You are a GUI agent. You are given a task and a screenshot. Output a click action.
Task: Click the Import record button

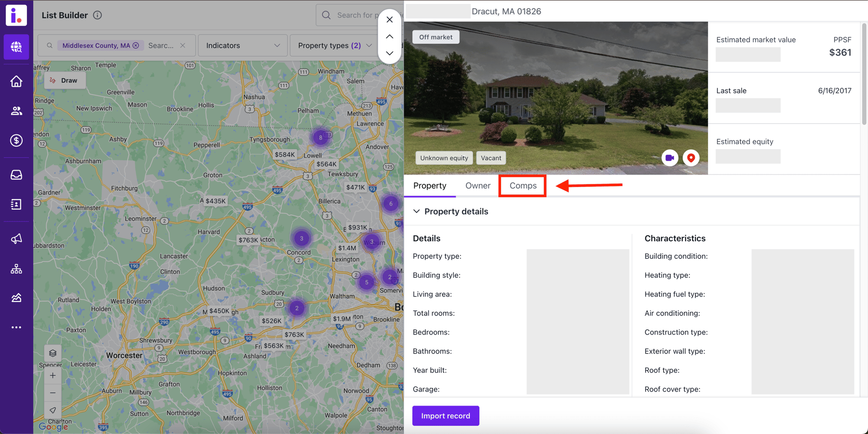[x=446, y=416]
